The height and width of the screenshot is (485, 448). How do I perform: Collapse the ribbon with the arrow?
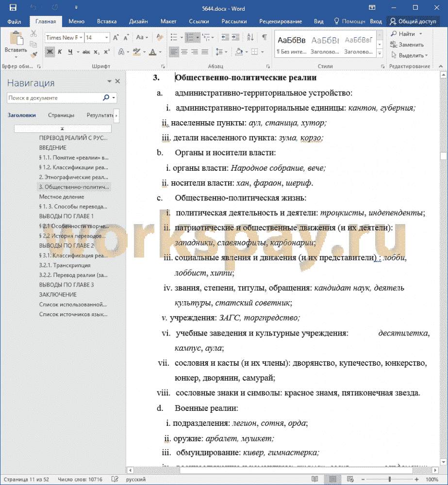click(x=441, y=66)
